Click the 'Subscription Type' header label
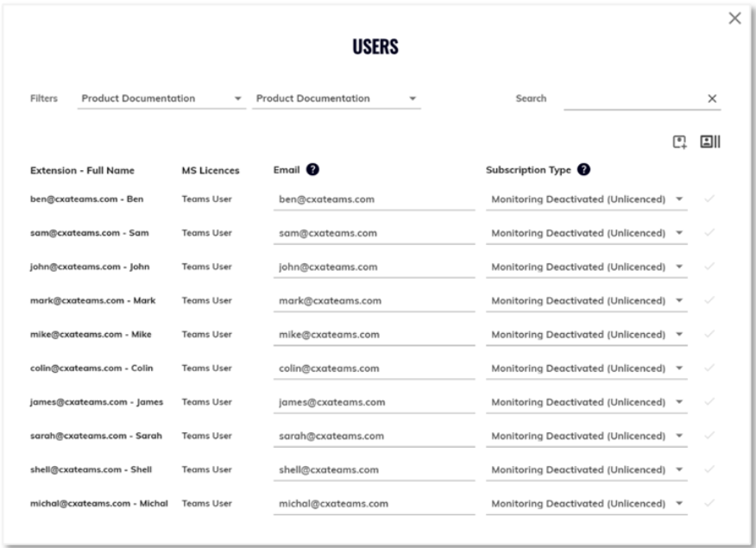Viewport: 756px width, 548px height. point(528,170)
